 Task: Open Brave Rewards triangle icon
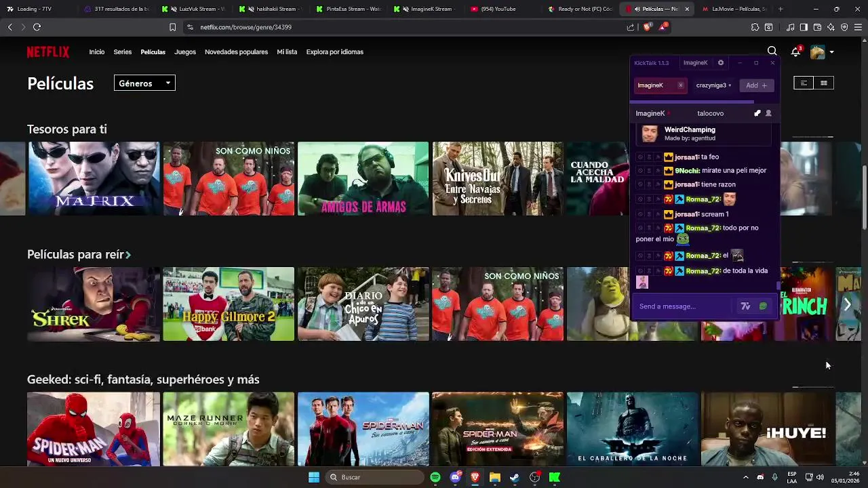pos(663,27)
